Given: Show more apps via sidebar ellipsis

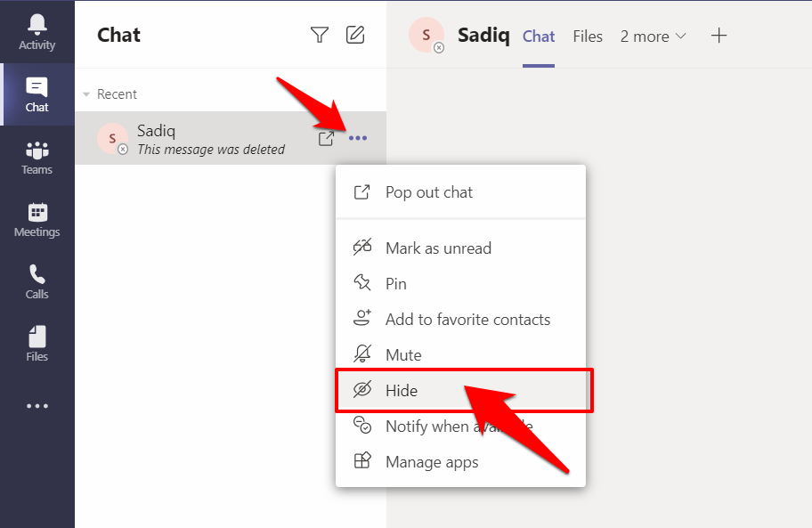Looking at the screenshot, I should point(37,406).
